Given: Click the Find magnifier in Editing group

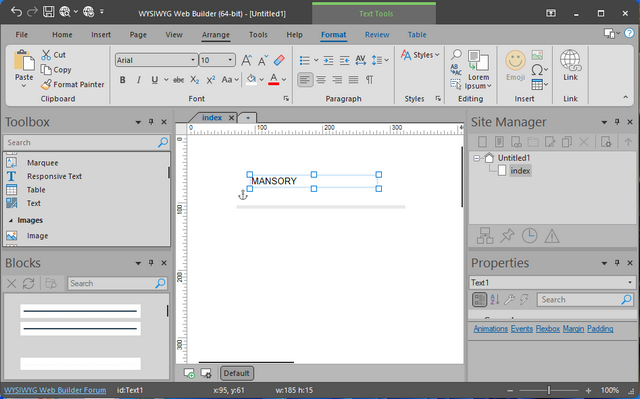Looking at the screenshot, I should click(456, 54).
